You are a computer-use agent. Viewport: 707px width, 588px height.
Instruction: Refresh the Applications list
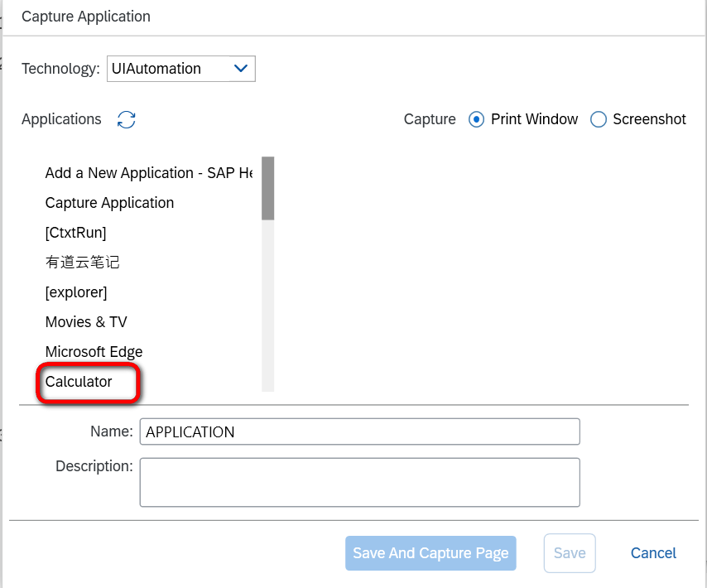pos(126,120)
